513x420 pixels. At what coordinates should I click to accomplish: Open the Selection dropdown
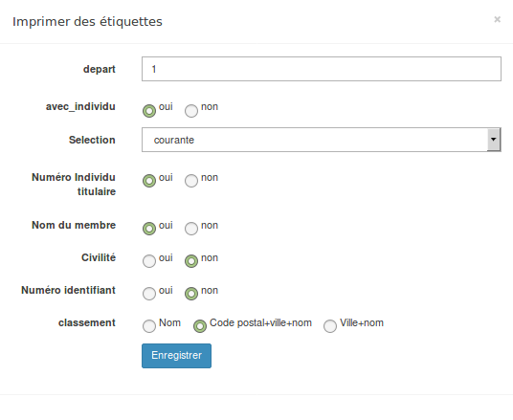322,140
